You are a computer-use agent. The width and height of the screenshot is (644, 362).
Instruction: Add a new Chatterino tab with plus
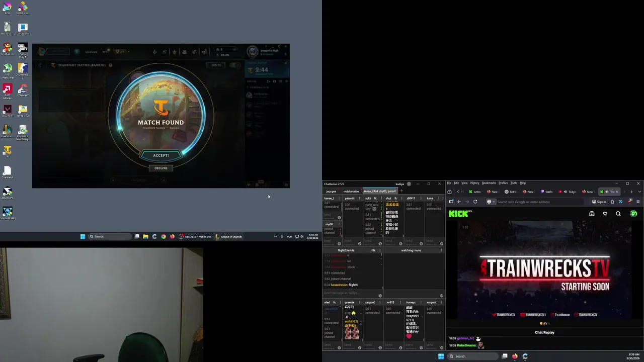coord(401,191)
